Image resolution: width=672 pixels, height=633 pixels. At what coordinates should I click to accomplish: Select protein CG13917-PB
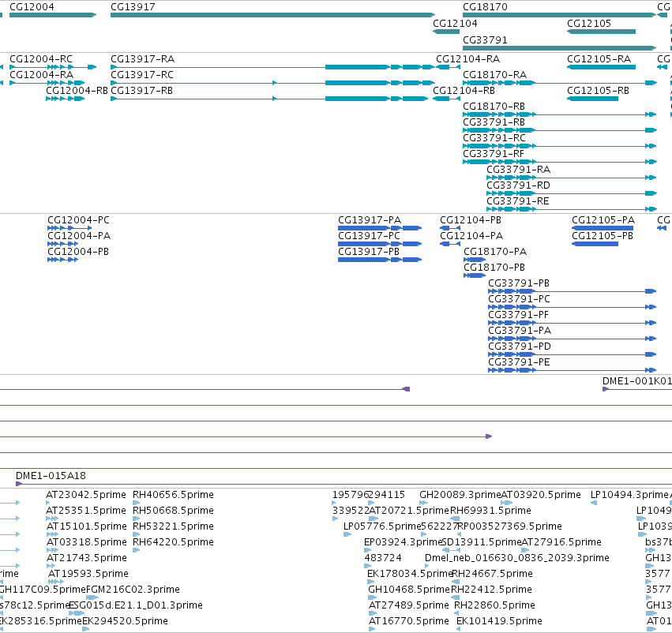coord(369,252)
